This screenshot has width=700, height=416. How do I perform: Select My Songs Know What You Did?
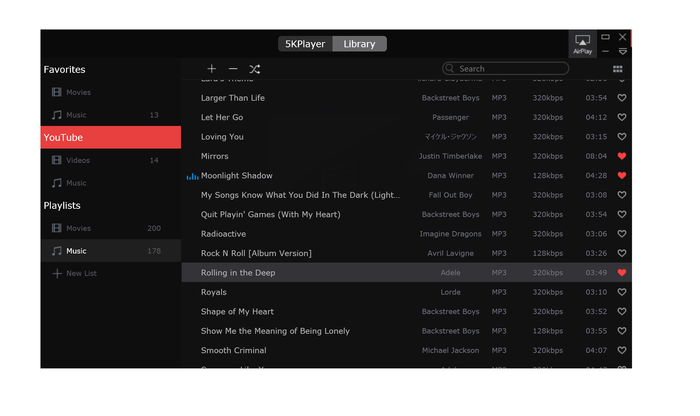click(x=300, y=195)
